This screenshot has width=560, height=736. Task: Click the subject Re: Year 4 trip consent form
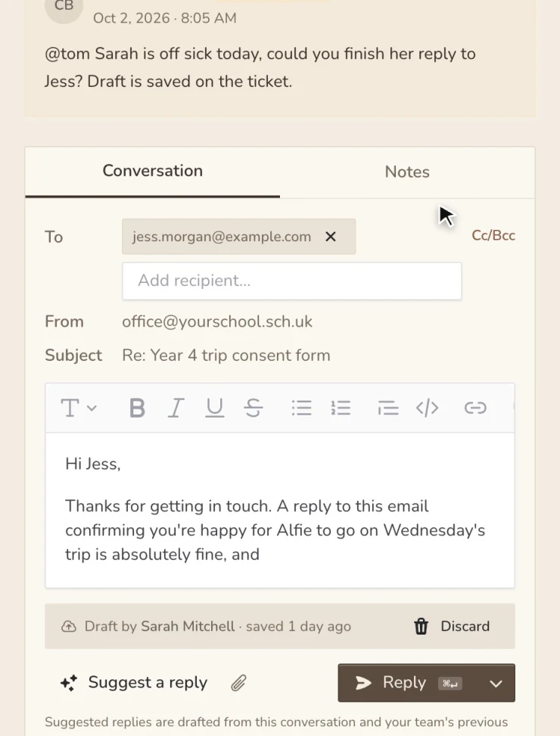[x=226, y=356]
